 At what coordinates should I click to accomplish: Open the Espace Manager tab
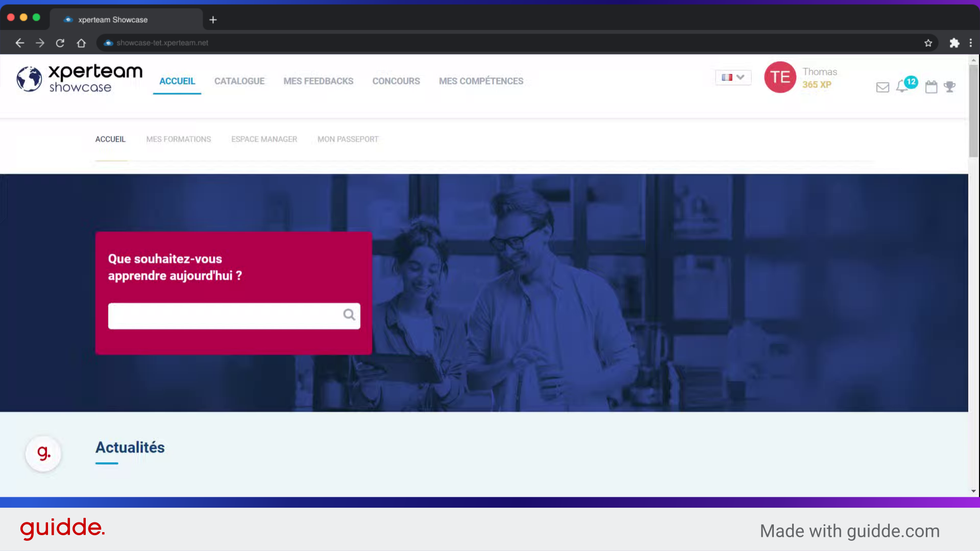click(x=264, y=139)
